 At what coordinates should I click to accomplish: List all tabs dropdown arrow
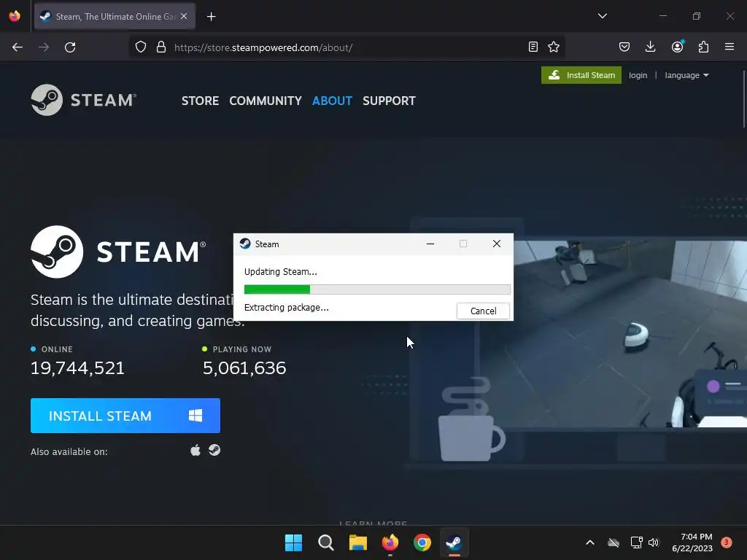(x=602, y=16)
